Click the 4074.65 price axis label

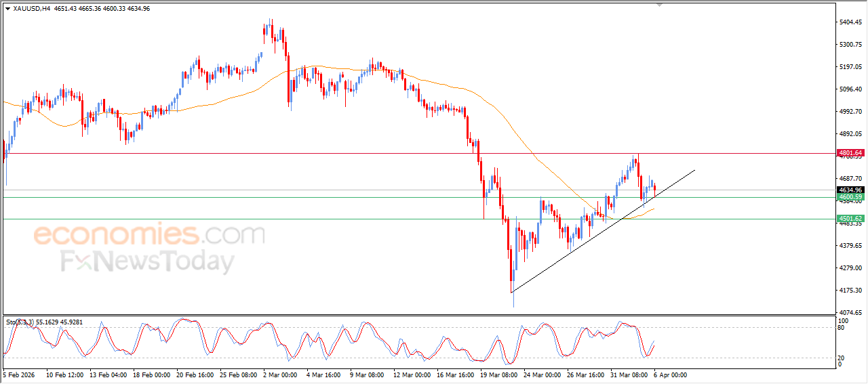click(x=850, y=313)
